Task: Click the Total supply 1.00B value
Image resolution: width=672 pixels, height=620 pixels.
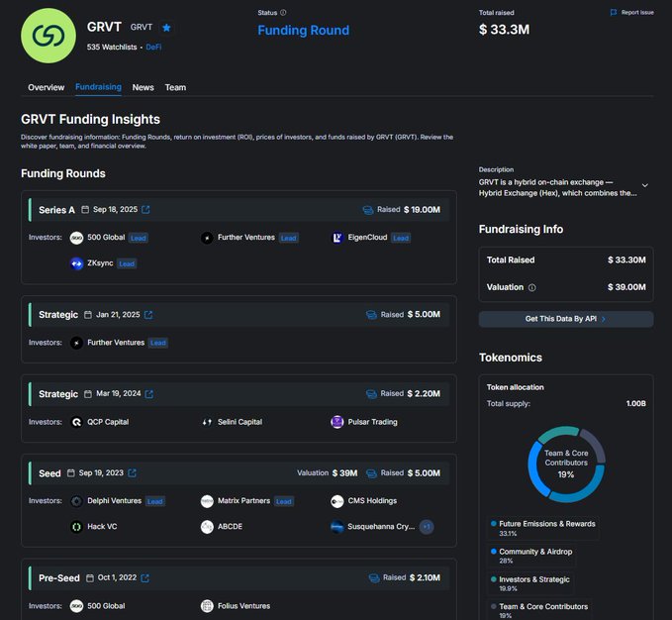Action: pyautogui.click(x=636, y=403)
